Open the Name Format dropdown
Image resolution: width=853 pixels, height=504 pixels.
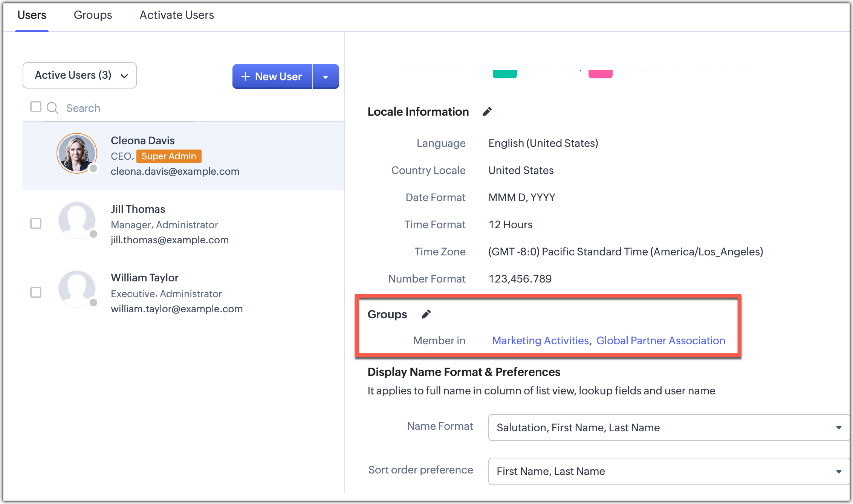pos(668,428)
